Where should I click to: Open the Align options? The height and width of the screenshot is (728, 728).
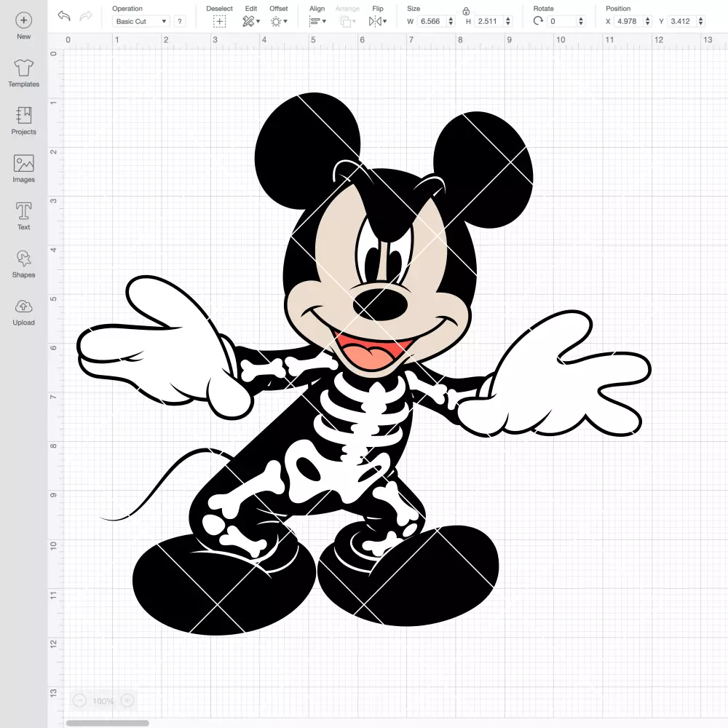coord(317,21)
